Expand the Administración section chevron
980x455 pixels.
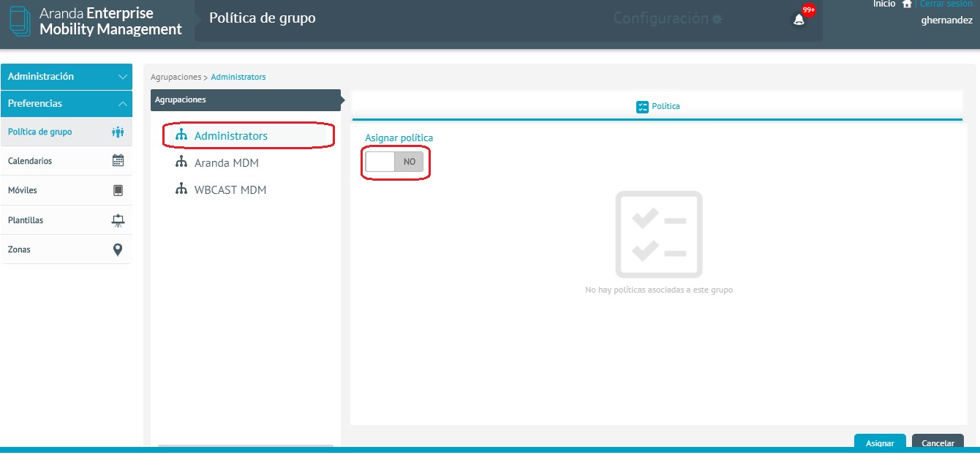click(122, 77)
